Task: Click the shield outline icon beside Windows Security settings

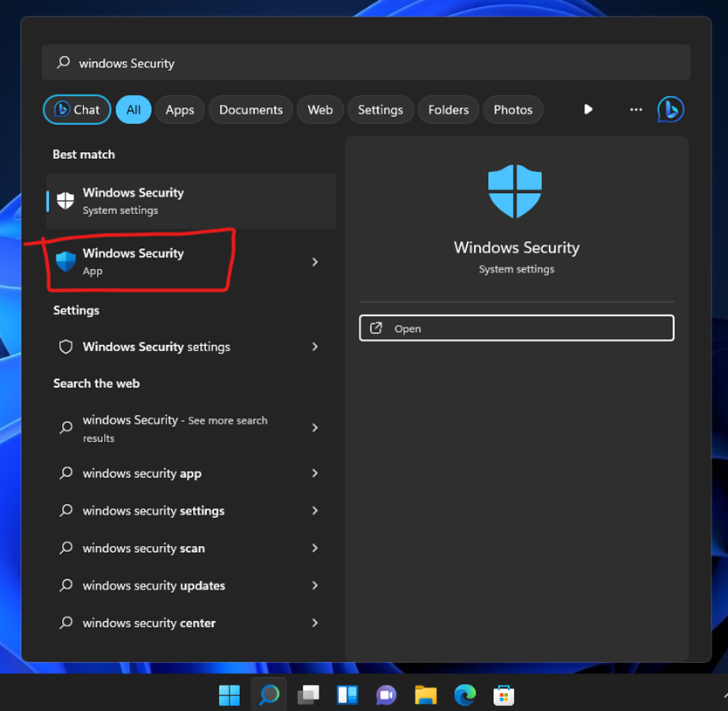Action: point(66,347)
